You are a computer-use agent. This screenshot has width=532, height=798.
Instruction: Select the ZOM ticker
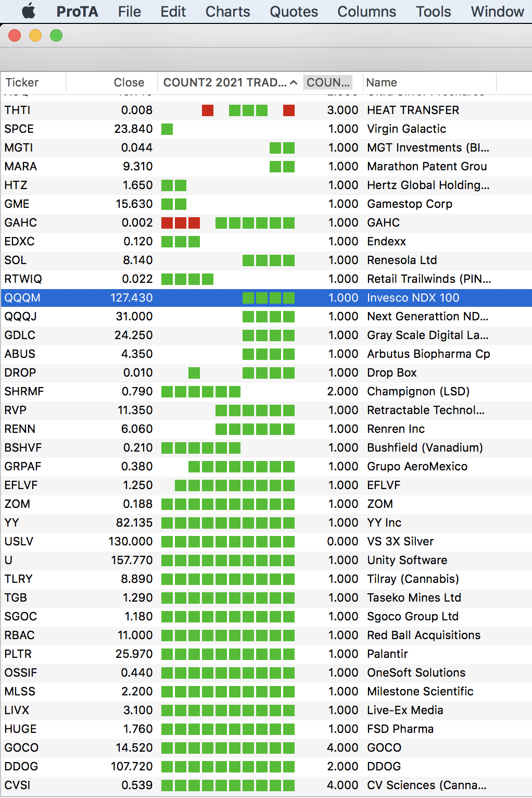(17, 504)
